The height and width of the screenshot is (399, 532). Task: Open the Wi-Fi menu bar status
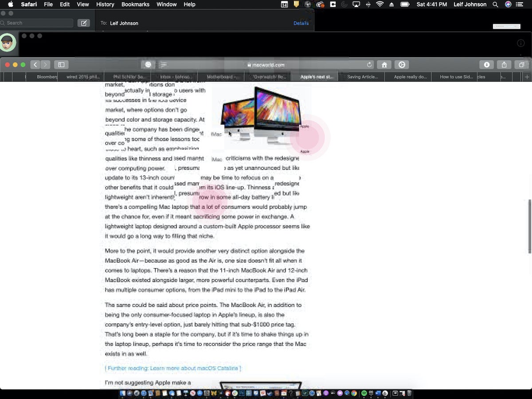(x=379, y=4)
